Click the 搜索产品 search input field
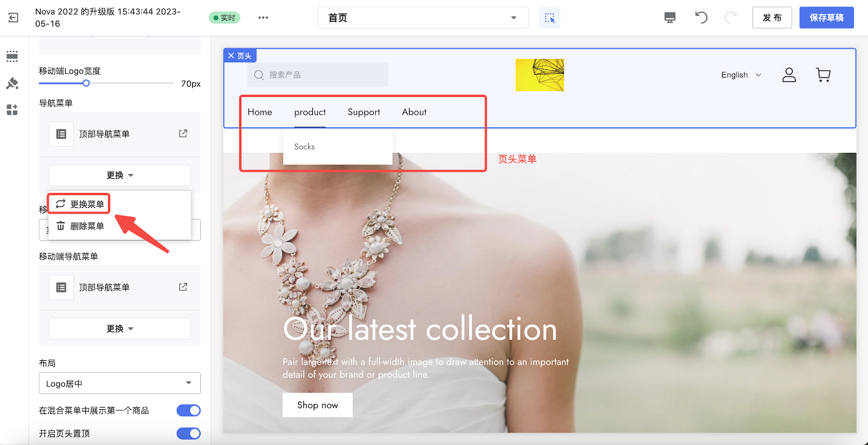 point(318,75)
